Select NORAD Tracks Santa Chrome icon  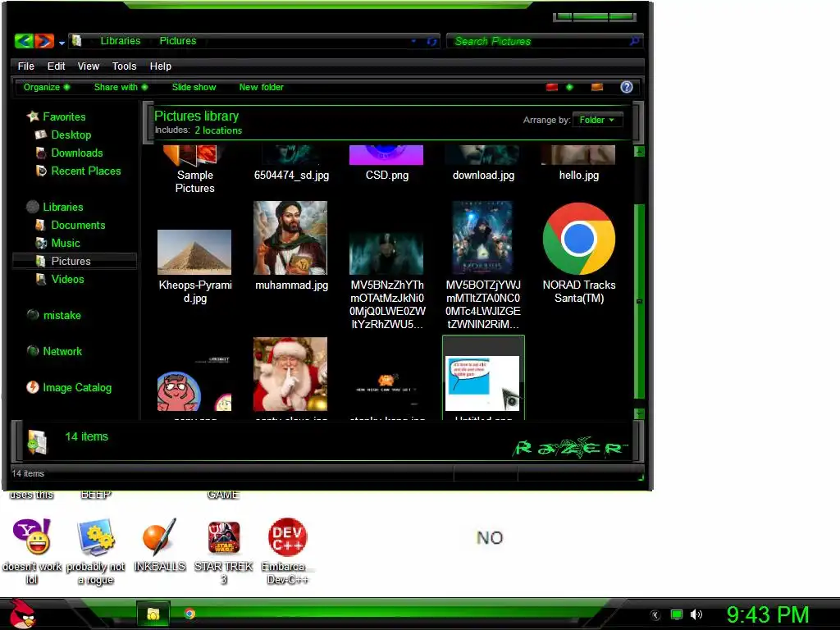click(x=578, y=239)
